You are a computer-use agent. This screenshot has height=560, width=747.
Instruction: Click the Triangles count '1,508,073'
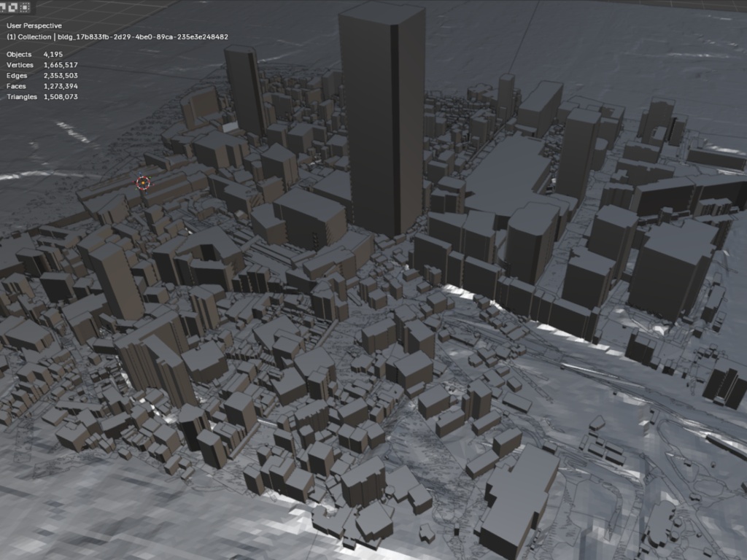(61, 97)
